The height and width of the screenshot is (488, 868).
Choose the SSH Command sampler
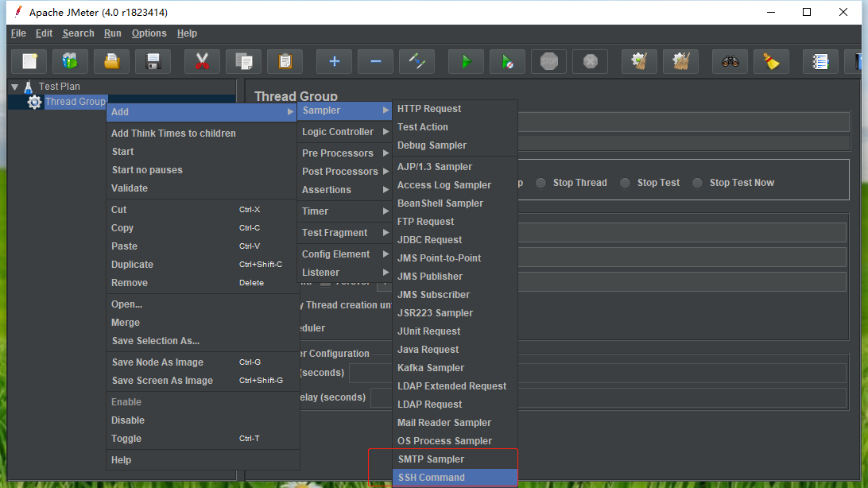[431, 478]
